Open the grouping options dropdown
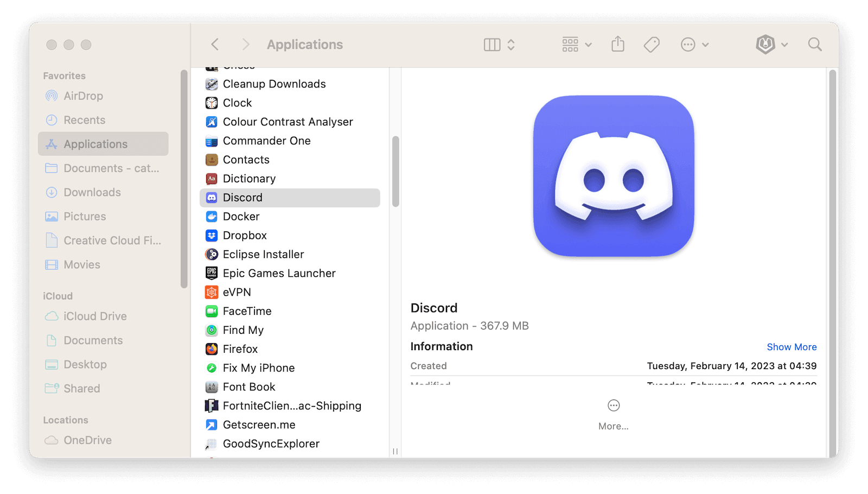This screenshot has width=868, height=494. click(x=575, y=45)
